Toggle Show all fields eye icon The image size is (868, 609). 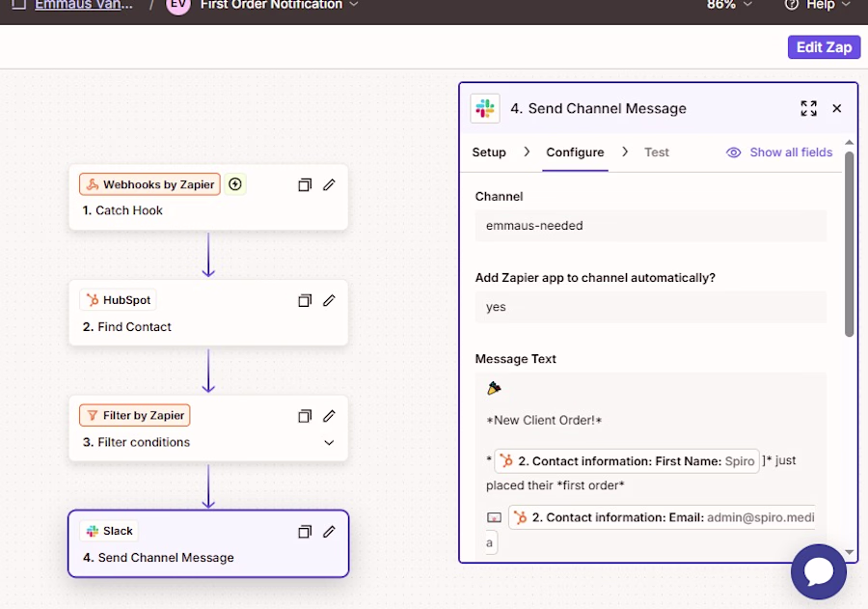(734, 152)
